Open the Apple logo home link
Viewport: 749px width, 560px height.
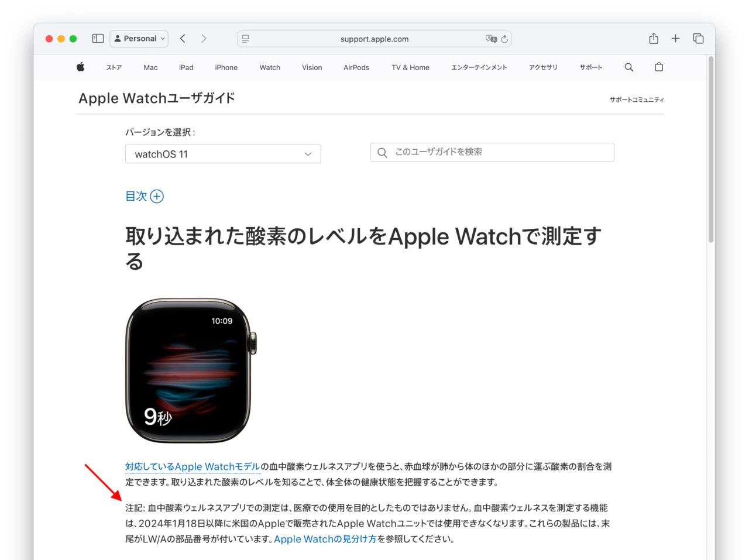[81, 67]
